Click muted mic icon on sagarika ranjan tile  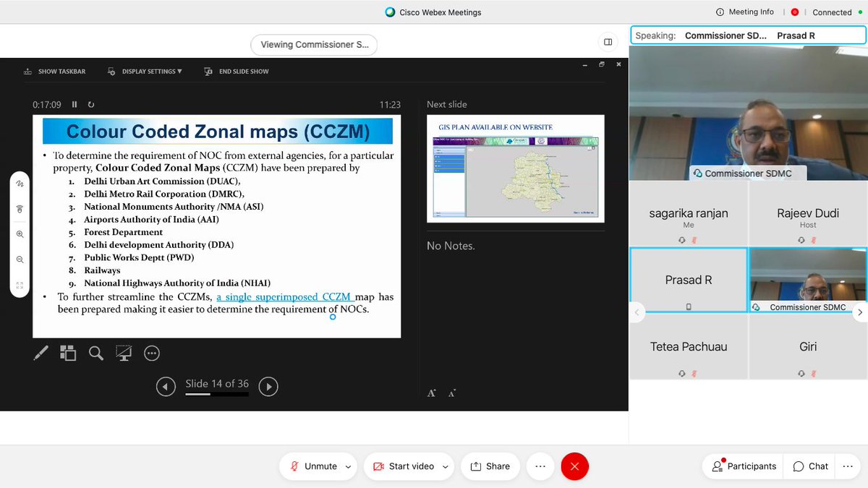coord(694,240)
